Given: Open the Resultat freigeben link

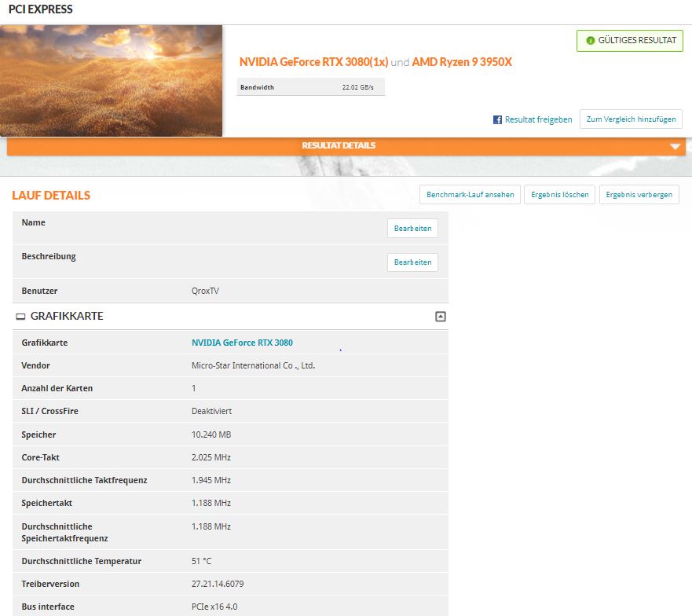Looking at the screenshot, I should [538, 119].
